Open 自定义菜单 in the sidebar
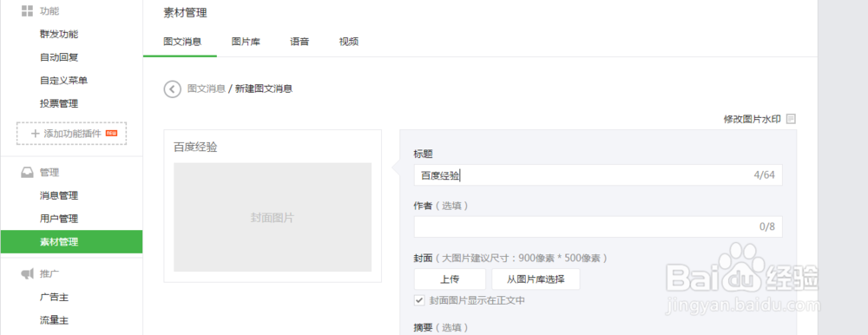The width and height of the screenshot is (868, 335). [x=63, y=81]
